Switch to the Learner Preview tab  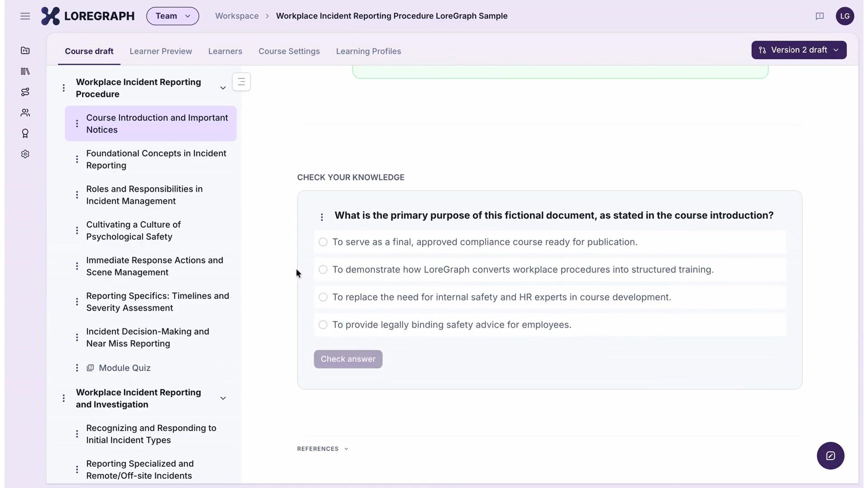pyautogui.click(x=160, y=52)
